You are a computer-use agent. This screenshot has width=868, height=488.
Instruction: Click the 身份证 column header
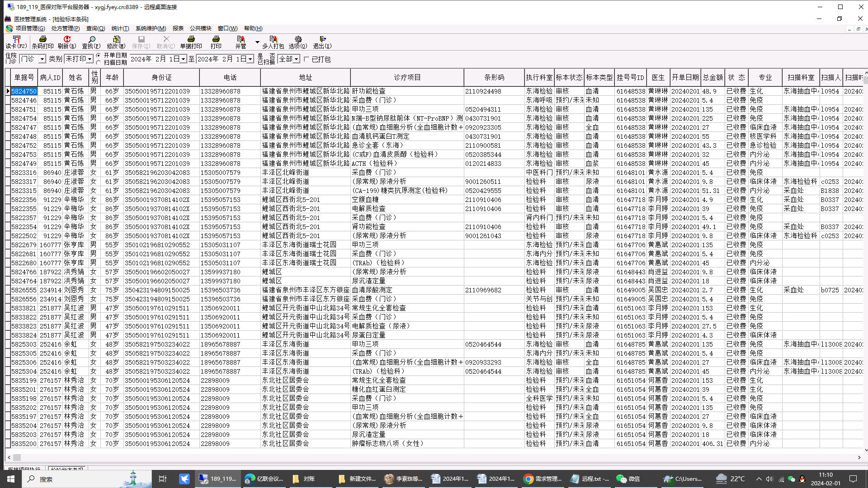(x=161, y=77)
